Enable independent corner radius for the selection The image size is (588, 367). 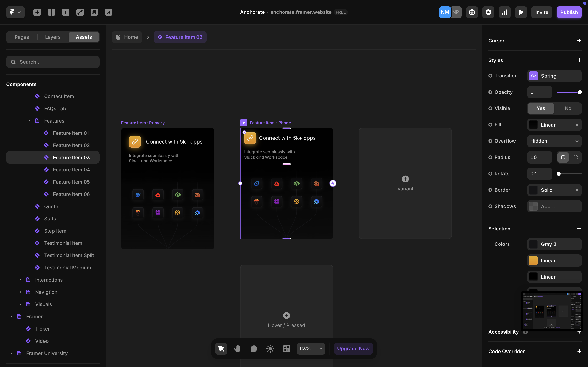coord(575,157)
